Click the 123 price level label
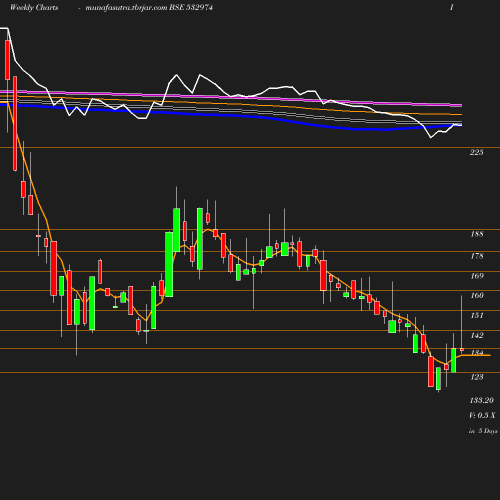Screen dimensions: 500x500 (x=477, y=377)
